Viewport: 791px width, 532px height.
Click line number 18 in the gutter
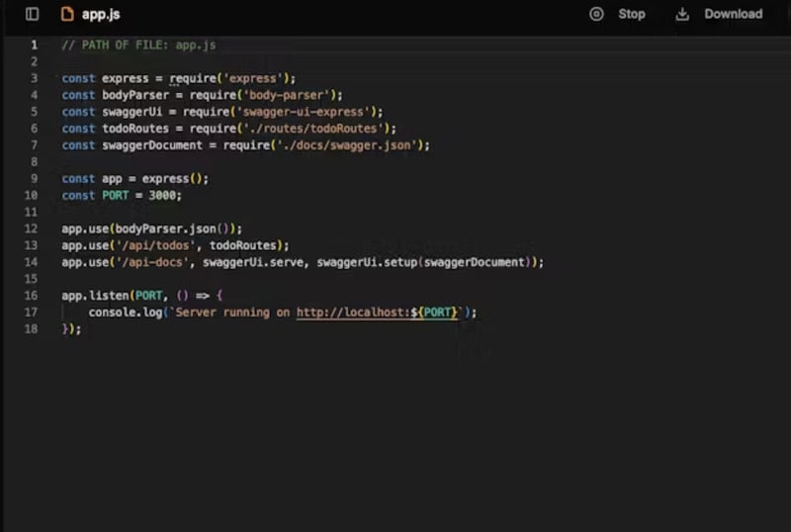(35, 329)
